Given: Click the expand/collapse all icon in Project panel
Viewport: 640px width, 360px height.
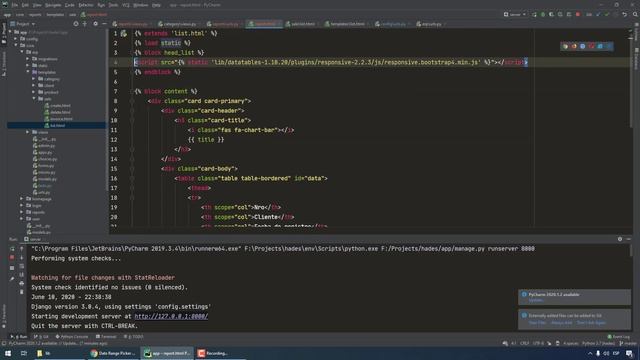Looking at the screenshot, I should click(x=85, y=24).
